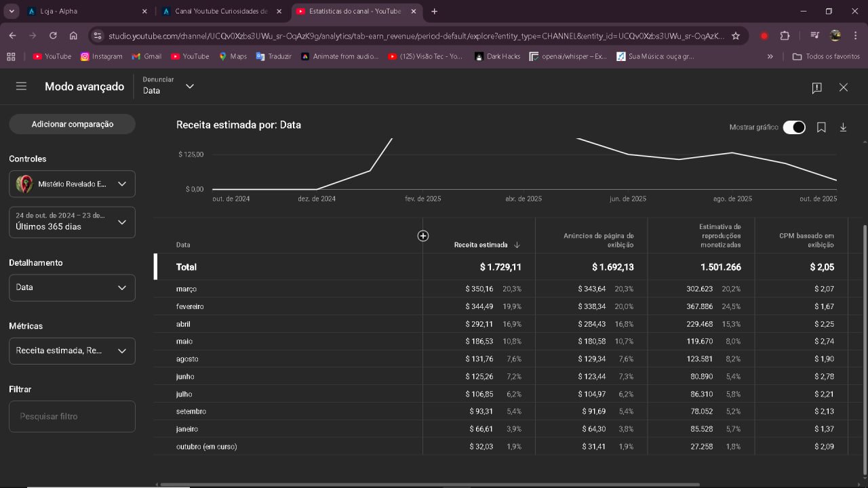This screenshot has height=488, width=868.
Task: Open the Gmail bookmark in the bookmarks bar
Action: tap(146, 56)
